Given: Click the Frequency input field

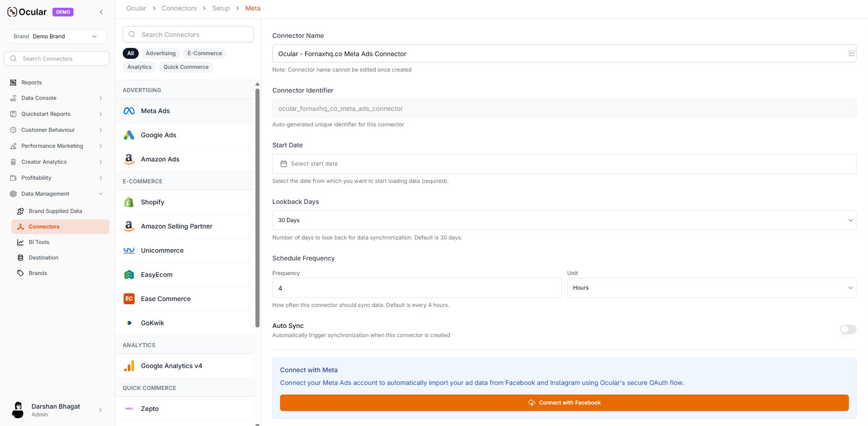Looking at the screenshot, I should 417,288.
